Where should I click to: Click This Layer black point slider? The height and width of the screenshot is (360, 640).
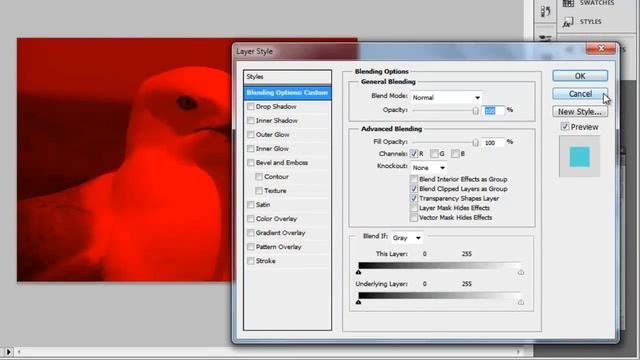(358, 272)
